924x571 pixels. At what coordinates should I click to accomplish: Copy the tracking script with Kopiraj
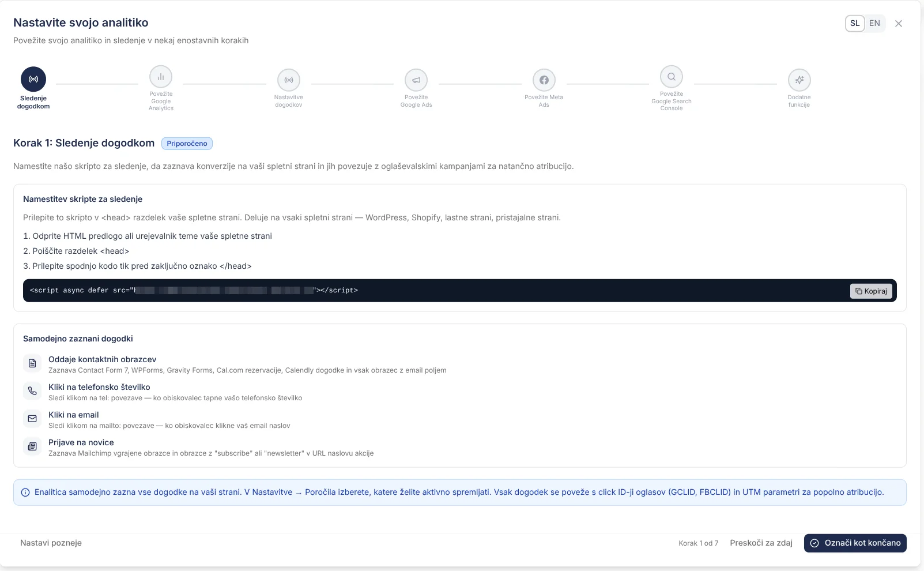(871, 291)
